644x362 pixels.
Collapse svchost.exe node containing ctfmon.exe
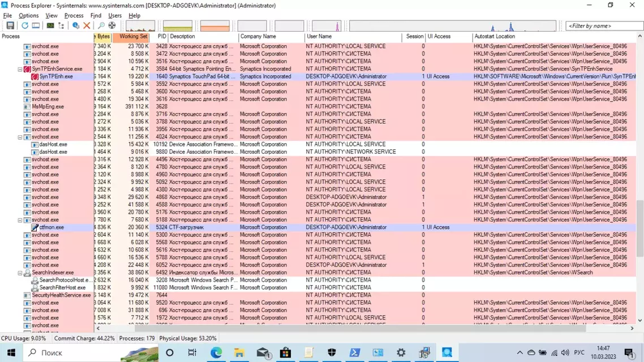point(20,220)
